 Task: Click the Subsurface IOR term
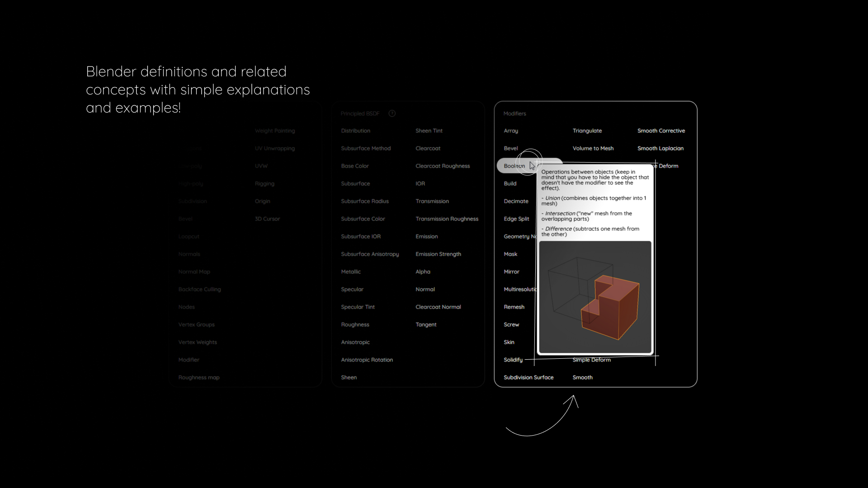[x=361, y=236]
